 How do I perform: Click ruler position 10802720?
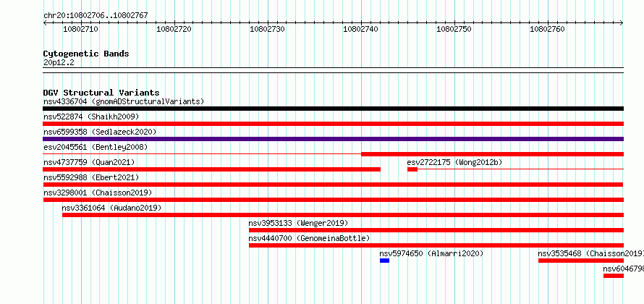tap(174, 30)
